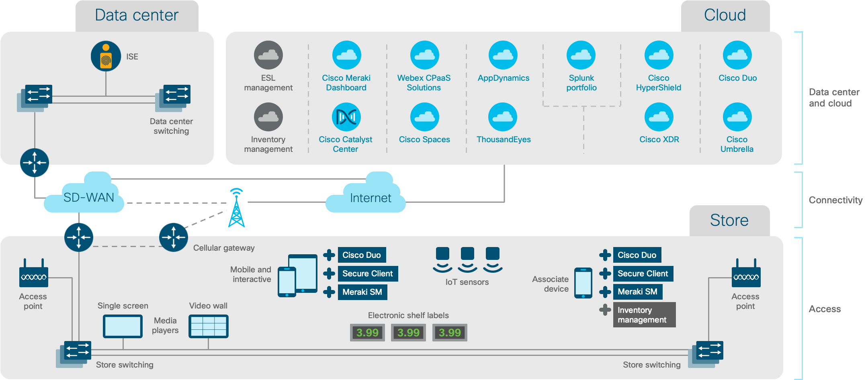Click Cisco Duo badge beside Mobile and interactive

pyautogui.click(x=362, y=255)
